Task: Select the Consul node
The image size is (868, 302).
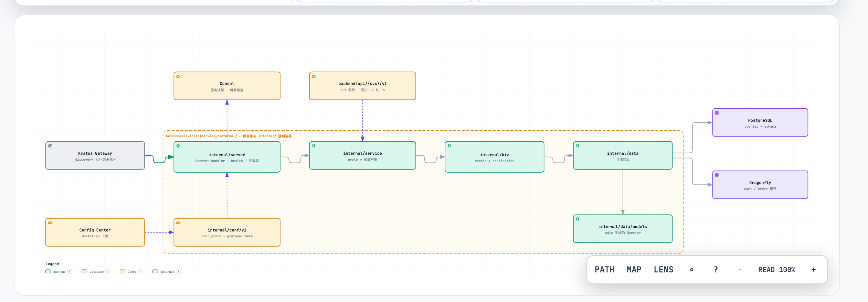Action: 227,86
